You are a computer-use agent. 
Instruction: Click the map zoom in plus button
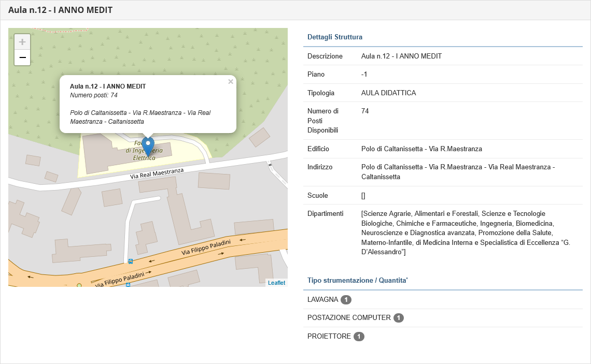[22, 42]
